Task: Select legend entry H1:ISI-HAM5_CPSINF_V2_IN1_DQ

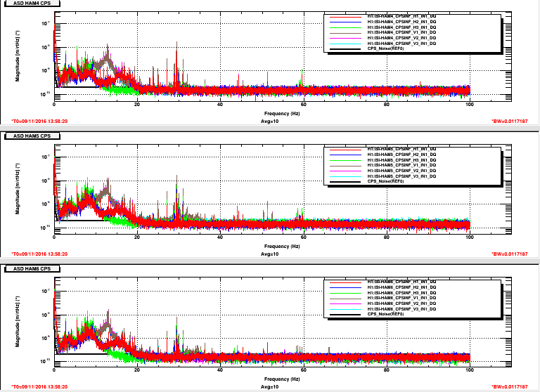Action: click(x=401, y=171)
